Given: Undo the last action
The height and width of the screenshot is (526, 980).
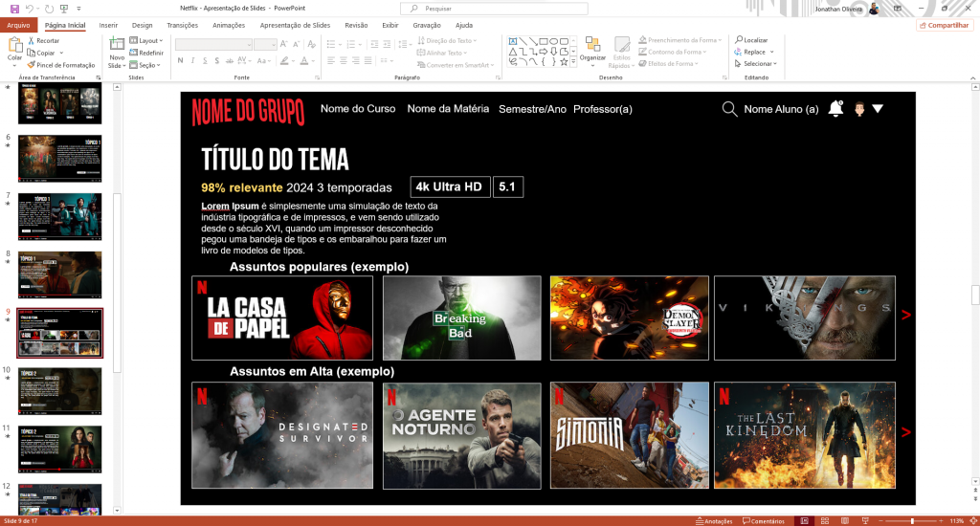Looking at the screenshot, I should (x=30, y=9).
